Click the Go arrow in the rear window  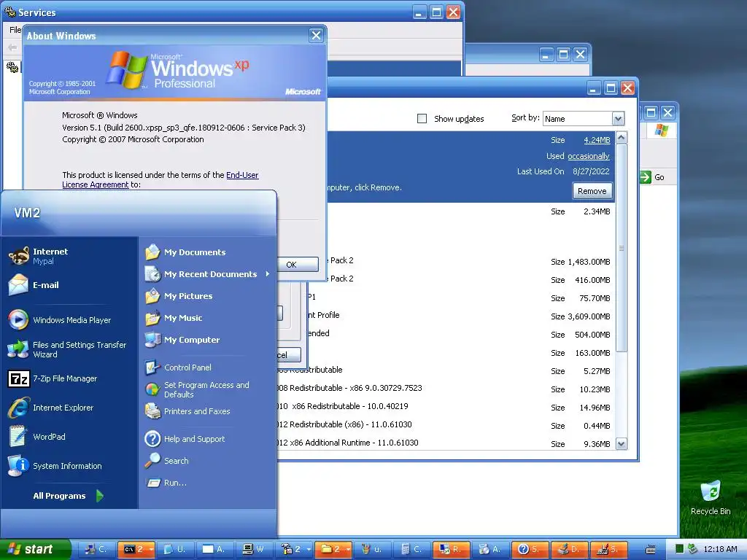point(646,177)
